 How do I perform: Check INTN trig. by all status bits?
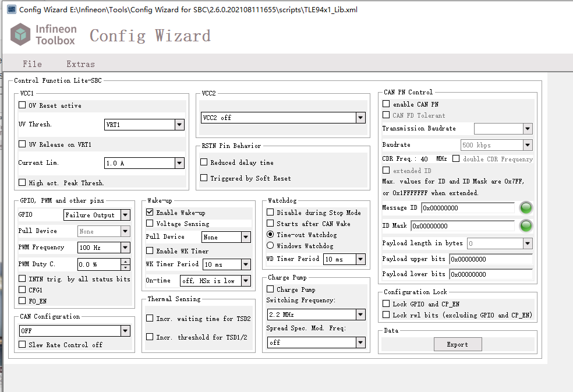point(22,278)
